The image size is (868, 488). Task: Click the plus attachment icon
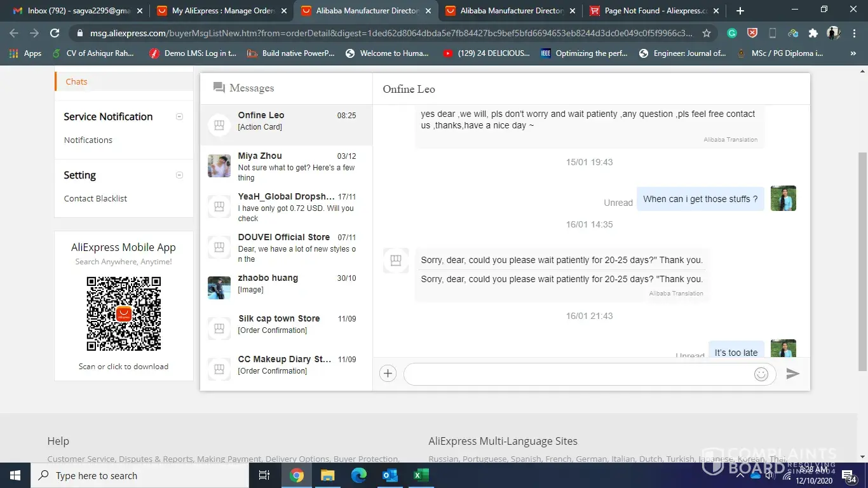coord(388,374)
